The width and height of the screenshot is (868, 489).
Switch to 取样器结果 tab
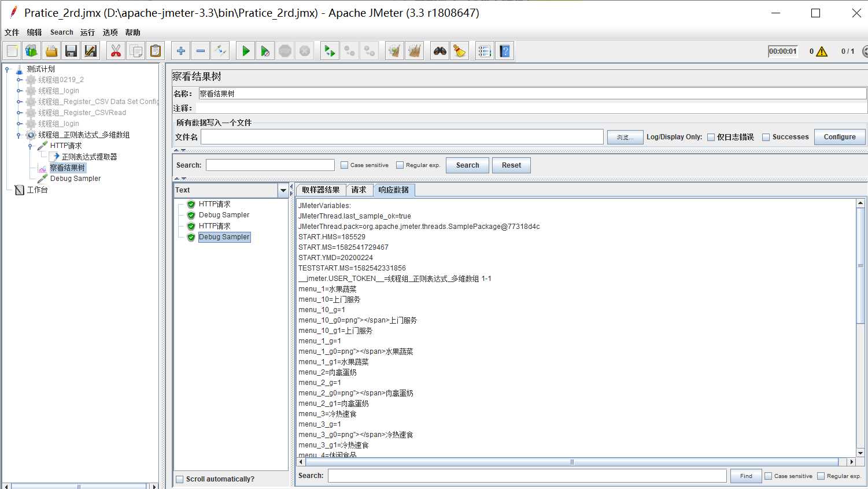[321, 190]
